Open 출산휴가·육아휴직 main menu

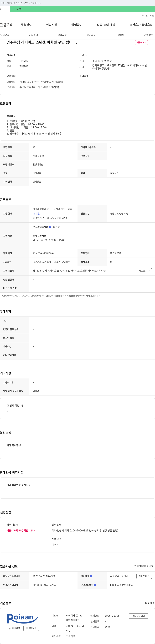pyautogui.click(x=141, y=25)
